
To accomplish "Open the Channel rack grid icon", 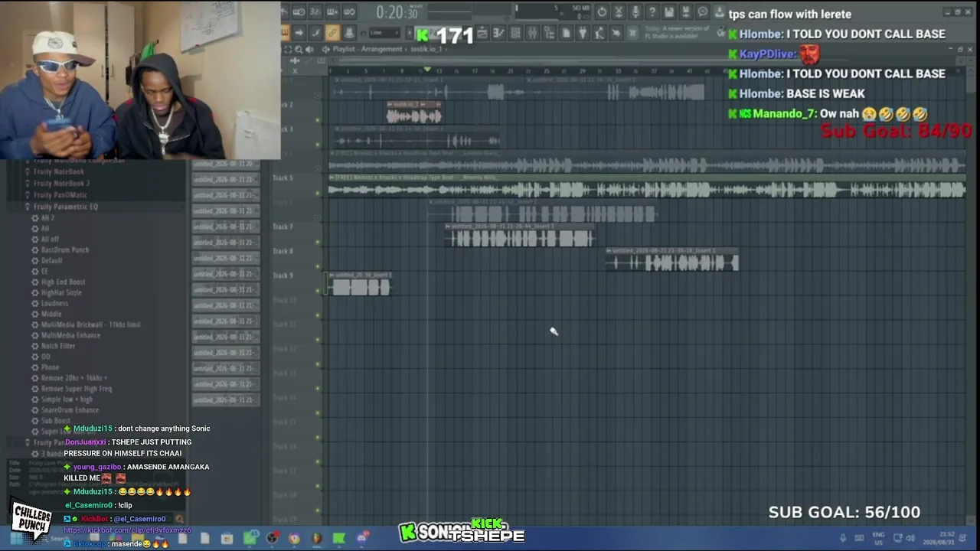I will (x=516, y=33).
